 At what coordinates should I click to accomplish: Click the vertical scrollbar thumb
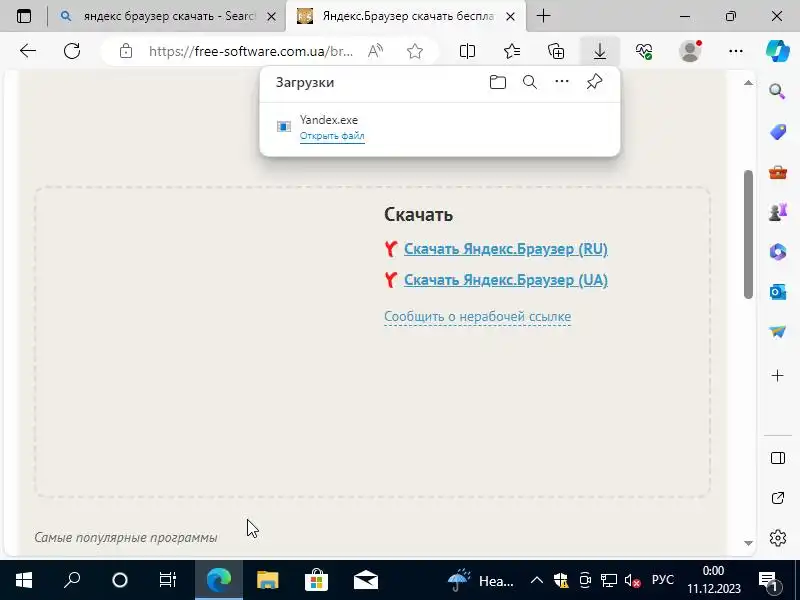pos(748,234)
